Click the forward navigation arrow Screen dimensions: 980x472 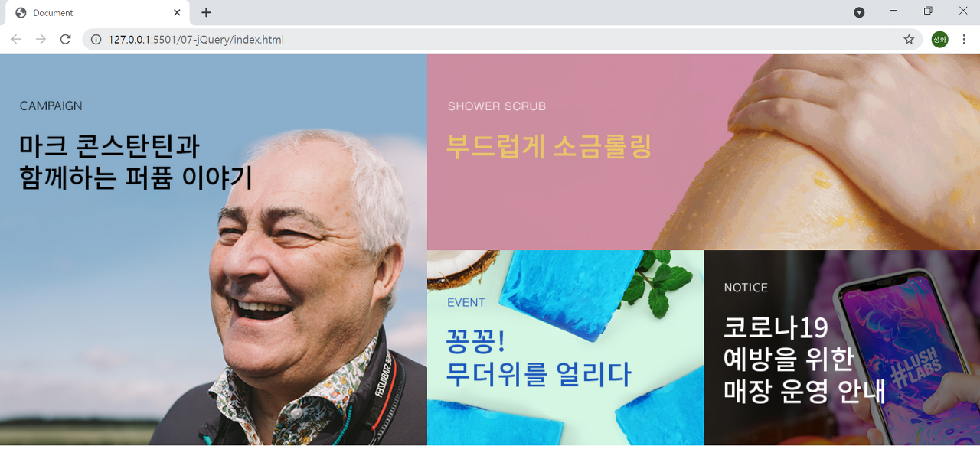[x=41, y=39]
